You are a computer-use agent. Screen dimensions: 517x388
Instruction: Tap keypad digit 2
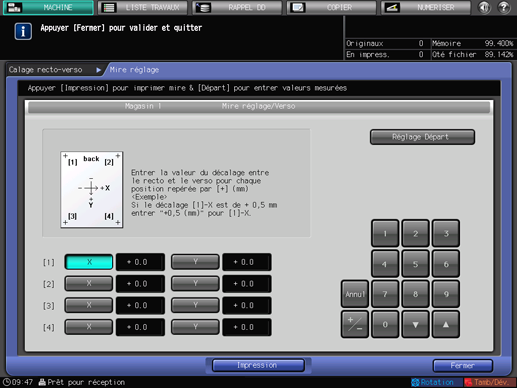click(x=415, y=233)
